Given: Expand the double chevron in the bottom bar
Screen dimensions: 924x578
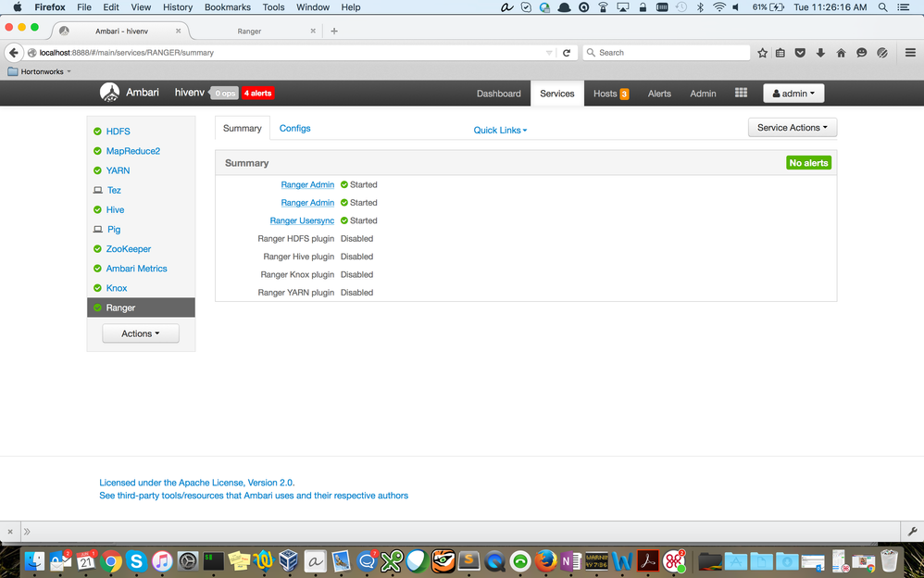Looking at the screenshot, I should pyautogui.click(x=27, y=532).
